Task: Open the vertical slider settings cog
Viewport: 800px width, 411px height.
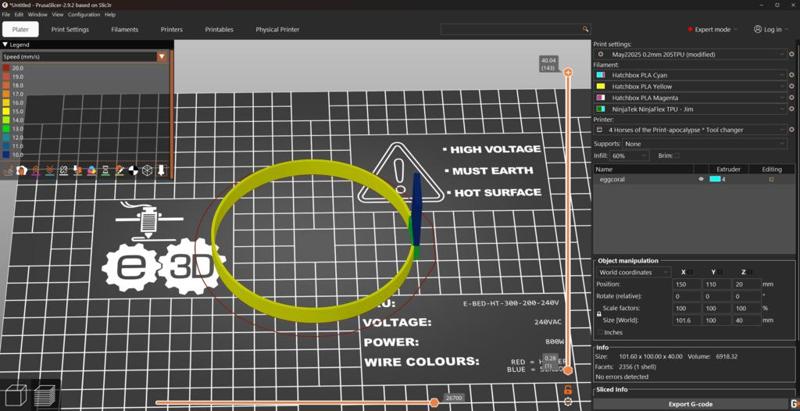Action: 568,402
